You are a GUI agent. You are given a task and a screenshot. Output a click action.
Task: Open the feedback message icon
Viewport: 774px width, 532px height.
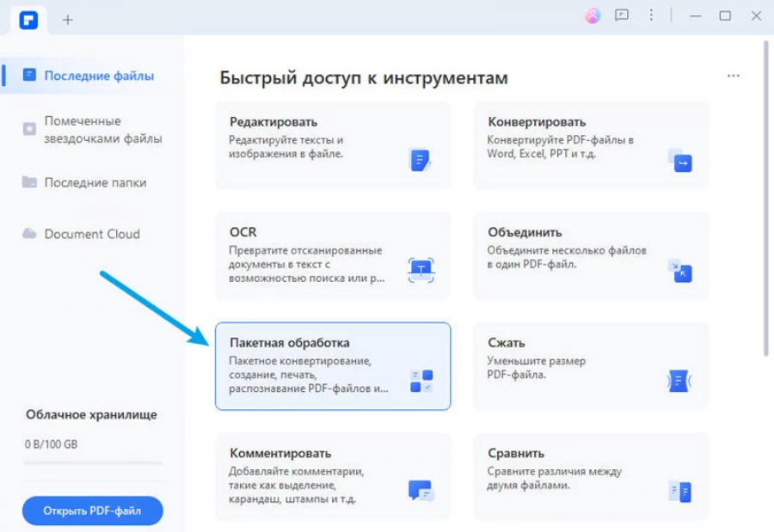(621, 15)
